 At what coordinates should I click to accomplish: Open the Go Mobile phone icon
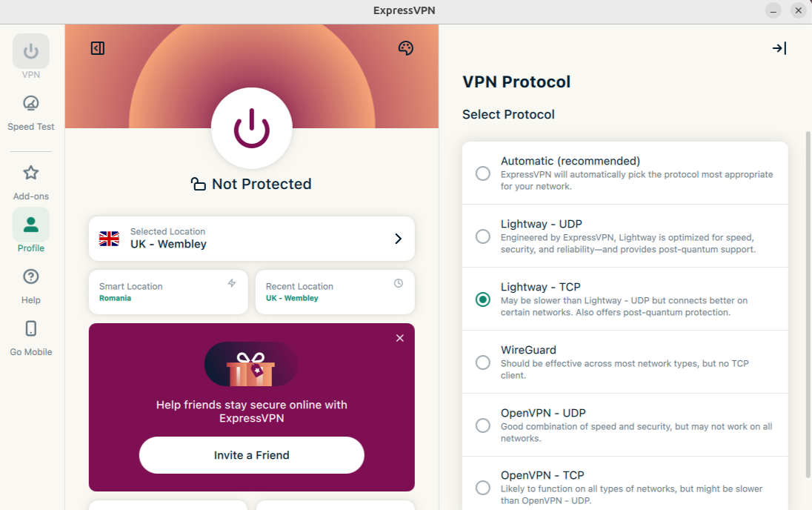(x=31, y=329)
